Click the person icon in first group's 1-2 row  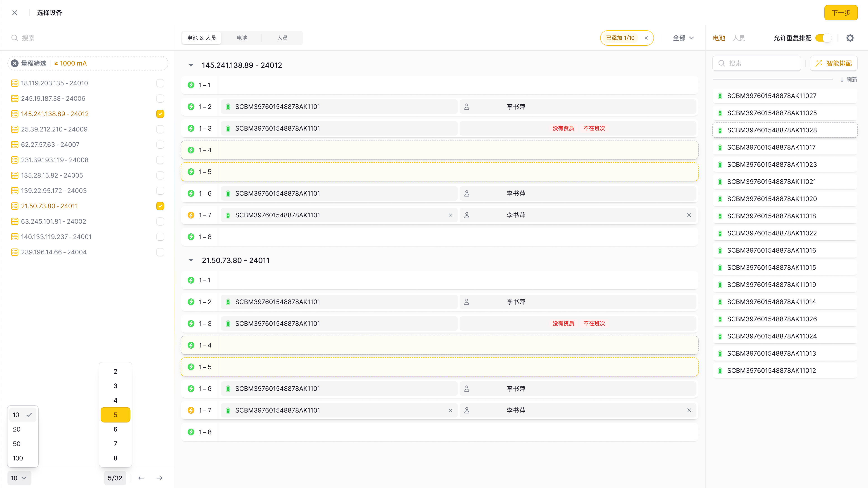(x=467, y=107)
